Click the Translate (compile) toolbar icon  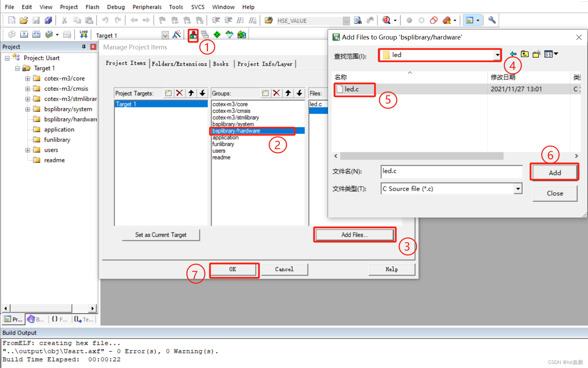12,35
